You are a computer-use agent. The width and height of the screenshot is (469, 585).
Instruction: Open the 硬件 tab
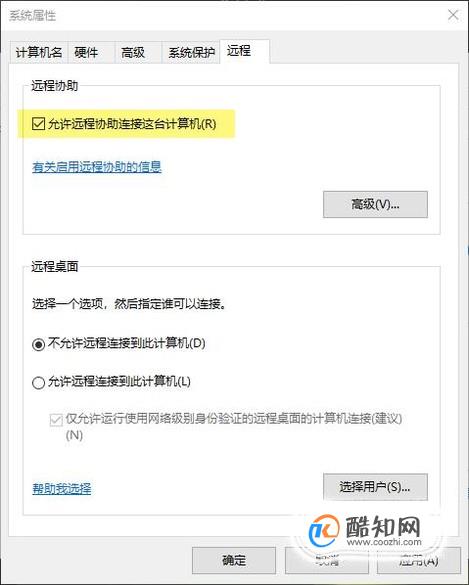(x=86, y=53)
